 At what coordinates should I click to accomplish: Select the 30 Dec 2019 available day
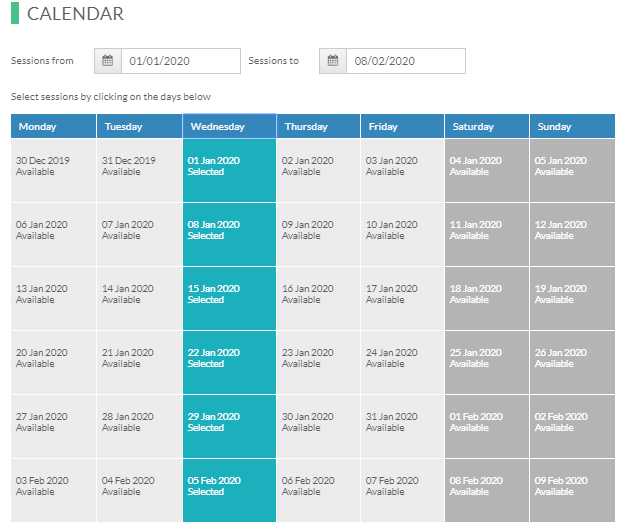53,170
